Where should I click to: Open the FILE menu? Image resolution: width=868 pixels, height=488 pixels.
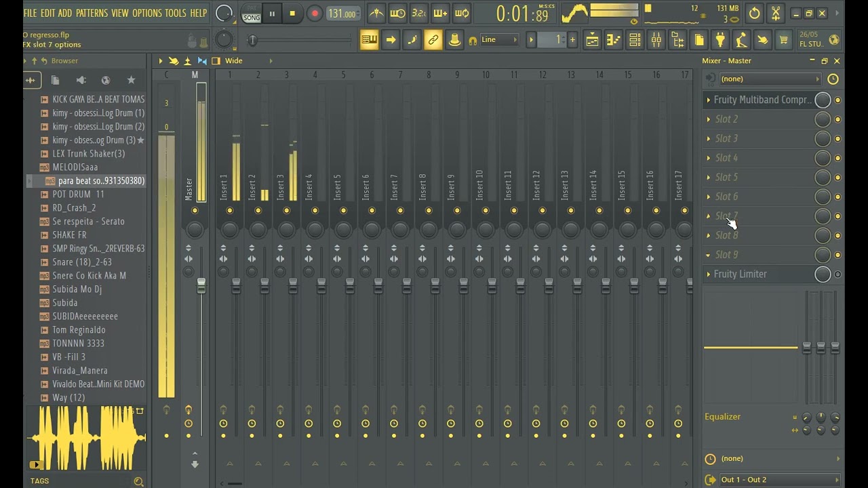coord(30,13)
